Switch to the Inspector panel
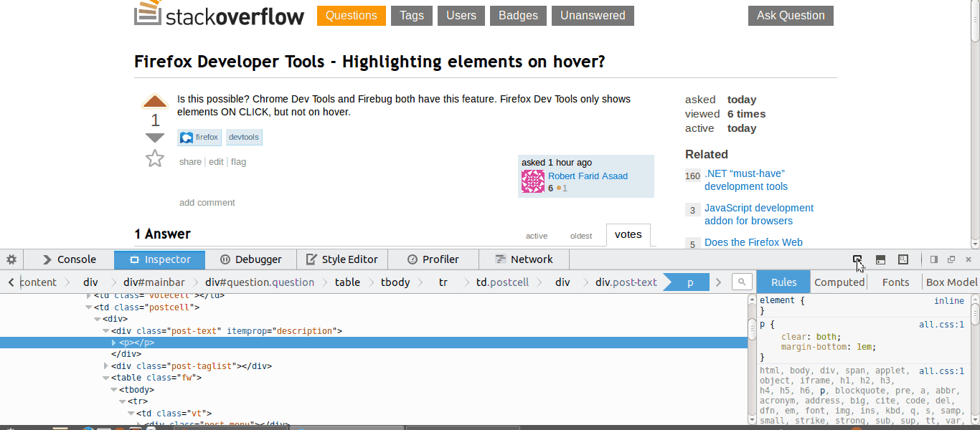Screen dimensions: 980x430 coord(159,259)
